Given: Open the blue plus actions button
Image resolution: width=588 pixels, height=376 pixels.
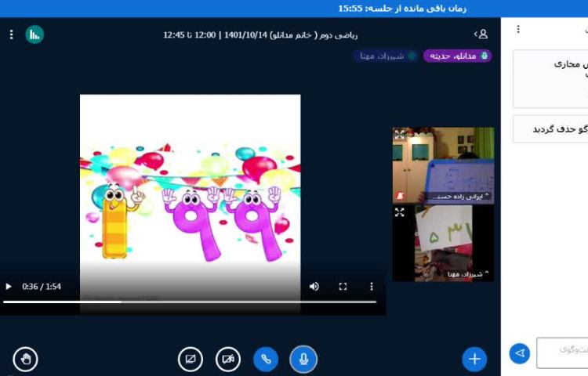Looking at the screenshot, I should tap(474, 360).
